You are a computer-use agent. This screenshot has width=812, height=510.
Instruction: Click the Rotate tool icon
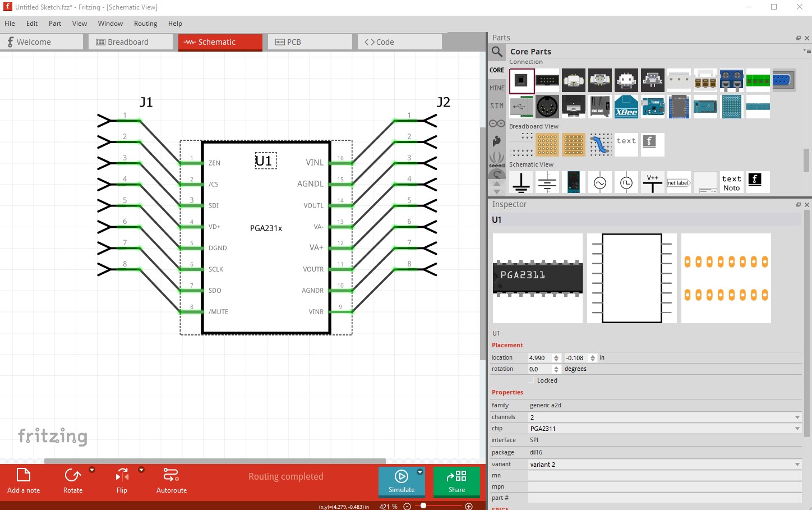(x=73, y=475)
